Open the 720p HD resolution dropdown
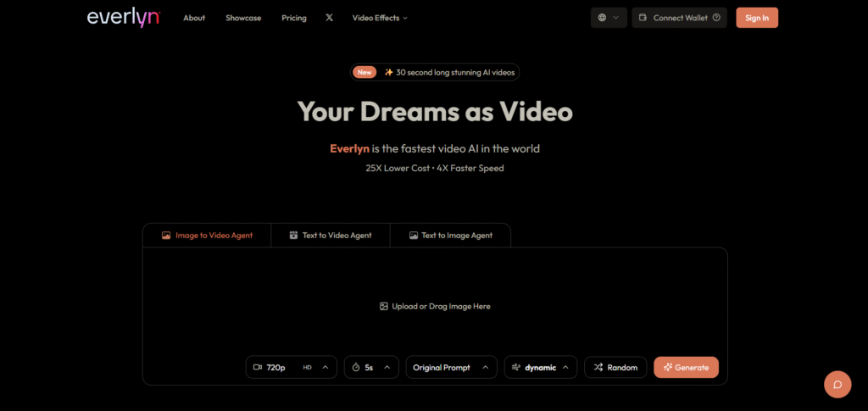 pos(291,367)
